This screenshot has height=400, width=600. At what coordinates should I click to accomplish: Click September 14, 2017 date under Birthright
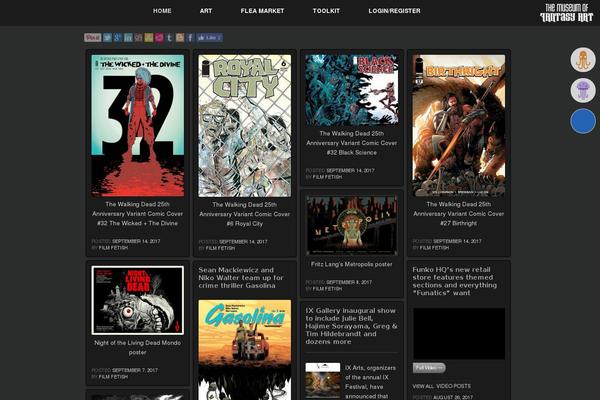click(x=457, y=241)
